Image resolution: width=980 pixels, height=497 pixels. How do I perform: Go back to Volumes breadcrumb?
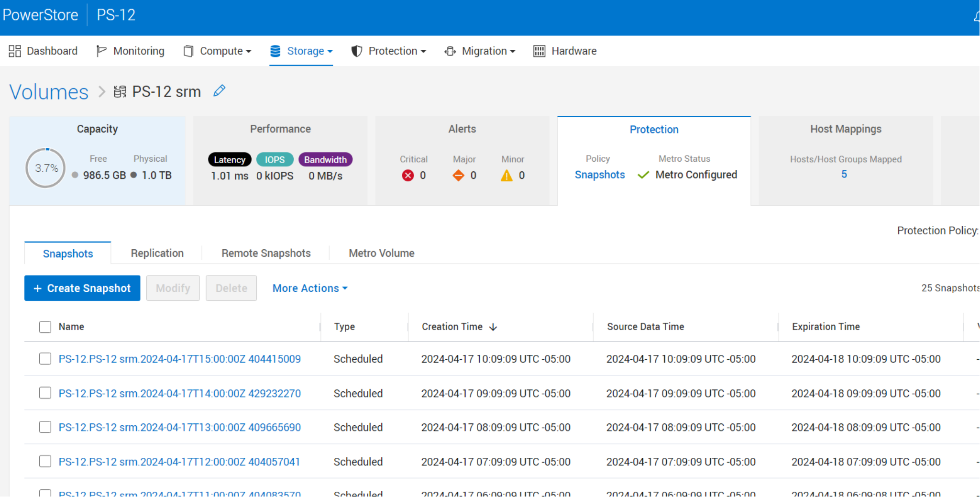pyautogui.click(x=49, y=92)
